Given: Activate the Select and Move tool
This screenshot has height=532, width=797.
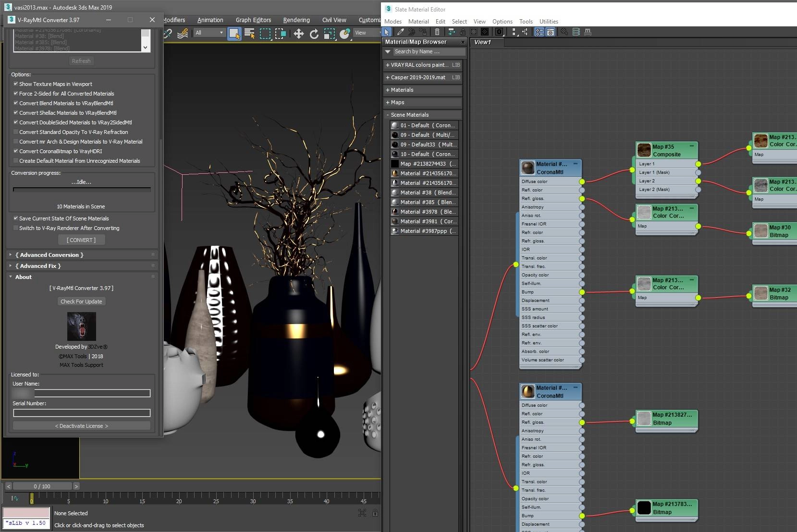Looking at the screenshot, I should 298,33.
